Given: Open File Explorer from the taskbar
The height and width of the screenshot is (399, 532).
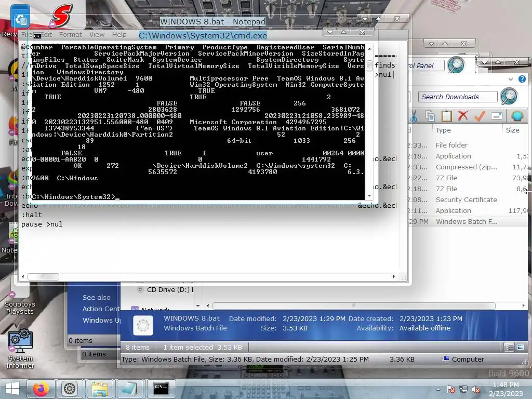Looking at the screenshot, I should point(99,389).
